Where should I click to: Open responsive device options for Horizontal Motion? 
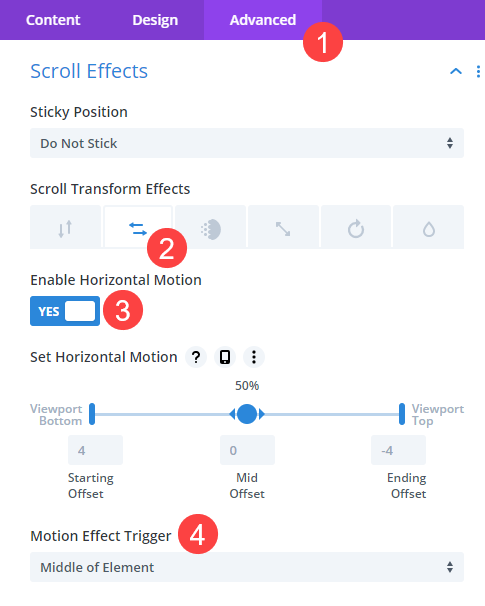pos(225,357)
